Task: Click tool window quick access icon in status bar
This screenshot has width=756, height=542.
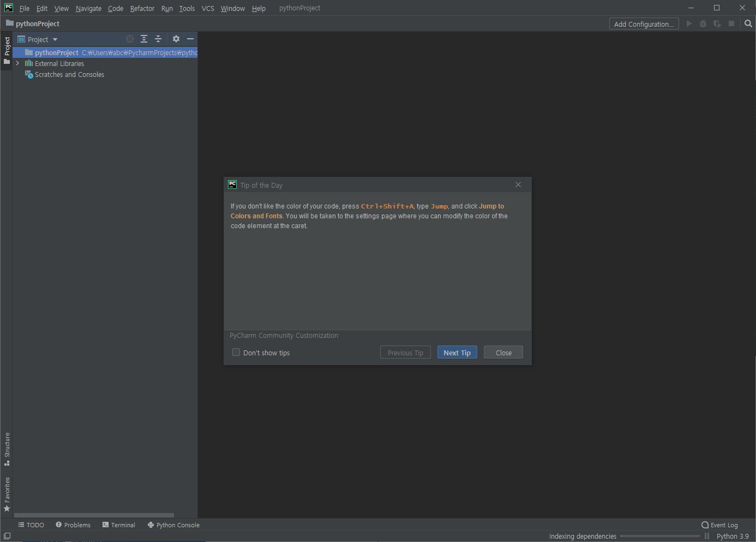Action: click(7, 536)
